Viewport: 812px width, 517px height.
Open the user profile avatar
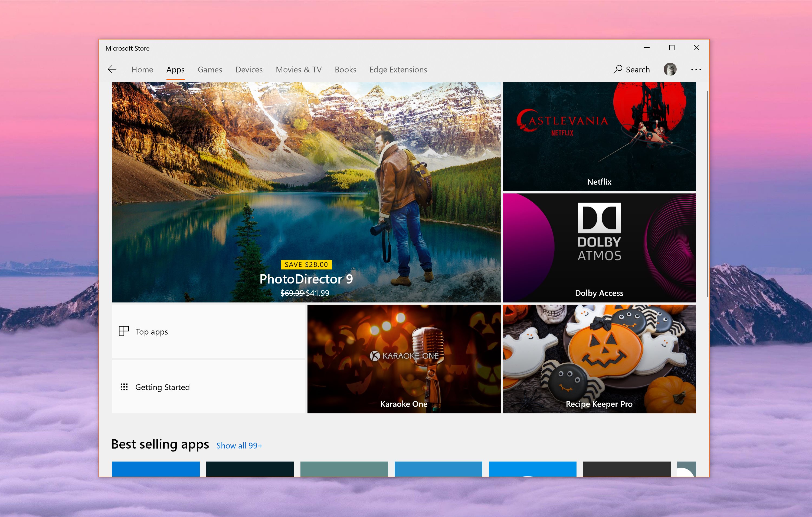pos(670,69)
